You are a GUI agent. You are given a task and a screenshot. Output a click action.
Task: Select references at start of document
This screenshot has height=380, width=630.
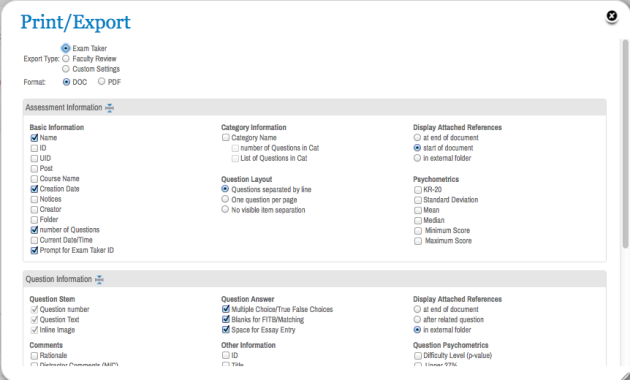point(417,148)
